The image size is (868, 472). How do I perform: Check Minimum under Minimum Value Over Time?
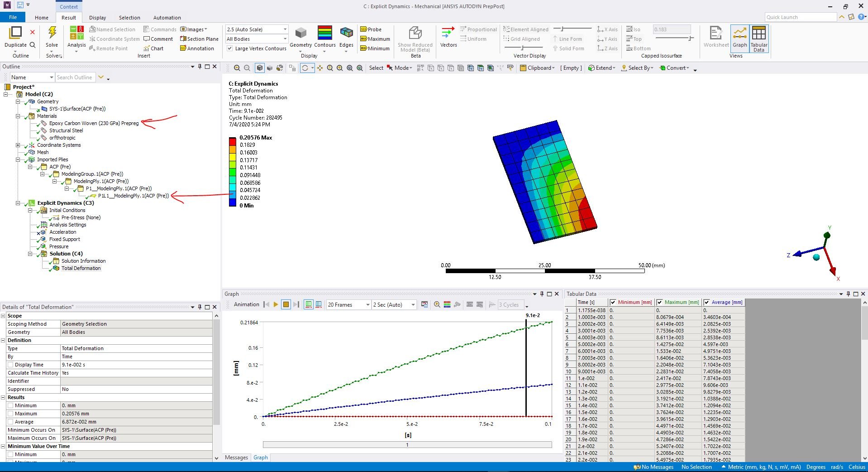[x=10, y=454]
